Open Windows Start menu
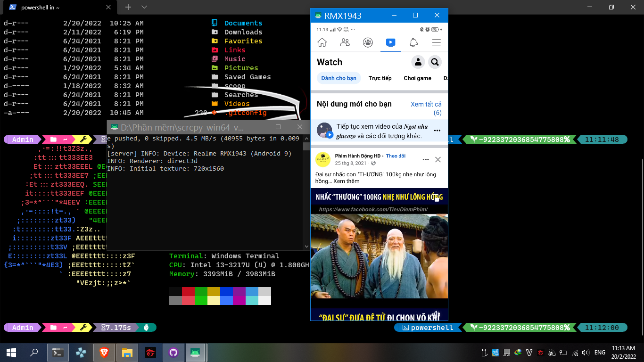 11,352
